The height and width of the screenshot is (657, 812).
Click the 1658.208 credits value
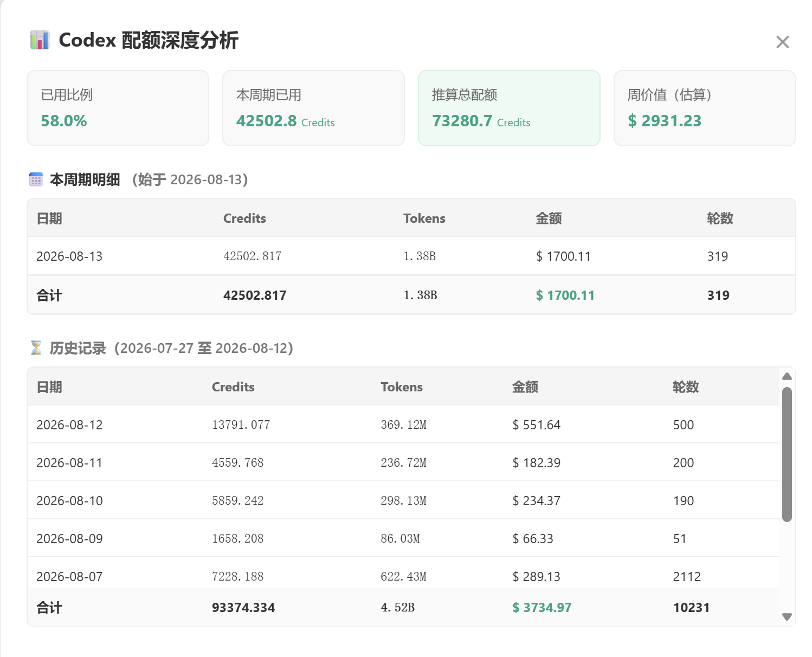238,539
